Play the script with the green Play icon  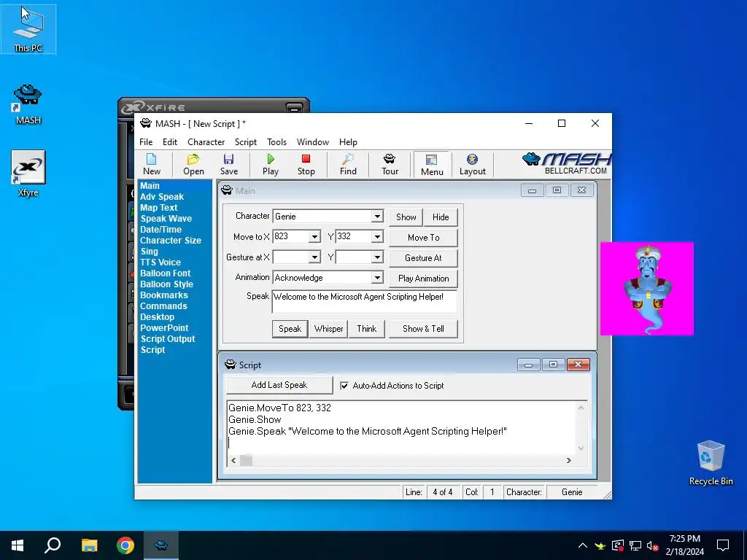[271, 164]
